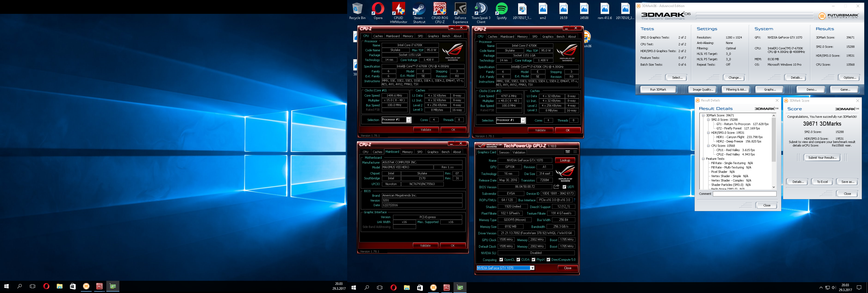Click the Result Details vertical scrollbar thumb
The width and height of the screenshot is (868, 293).
coord(773,139)
